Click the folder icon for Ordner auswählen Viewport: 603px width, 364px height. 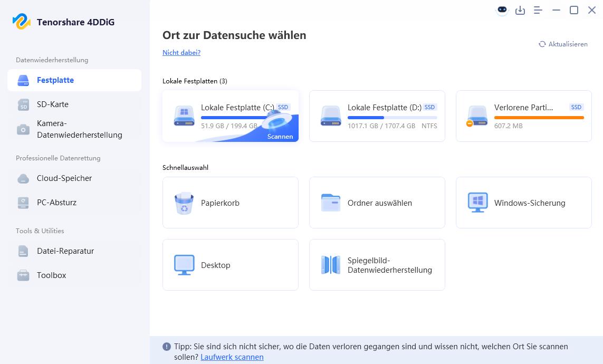click(x=331, y=203)
